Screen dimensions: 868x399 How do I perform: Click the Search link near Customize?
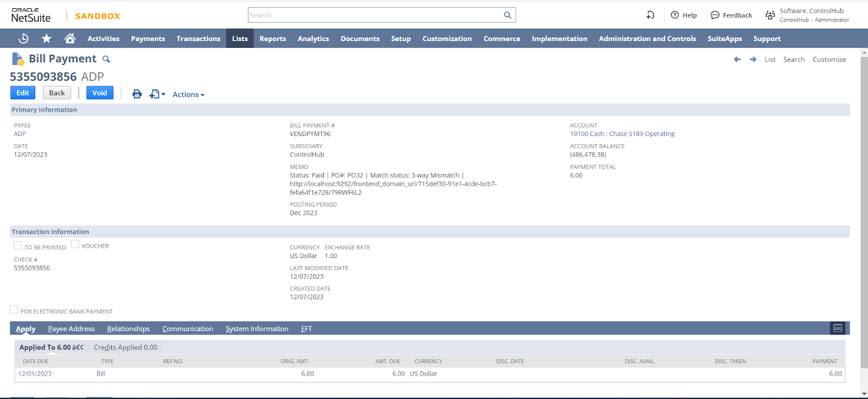(x=794, y=60)
